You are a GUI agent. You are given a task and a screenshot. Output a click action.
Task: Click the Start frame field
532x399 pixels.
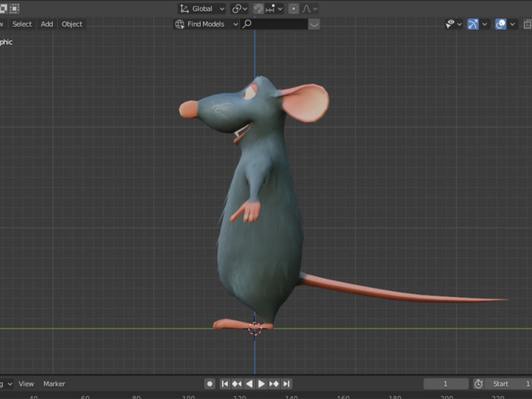tap(509, 384)
